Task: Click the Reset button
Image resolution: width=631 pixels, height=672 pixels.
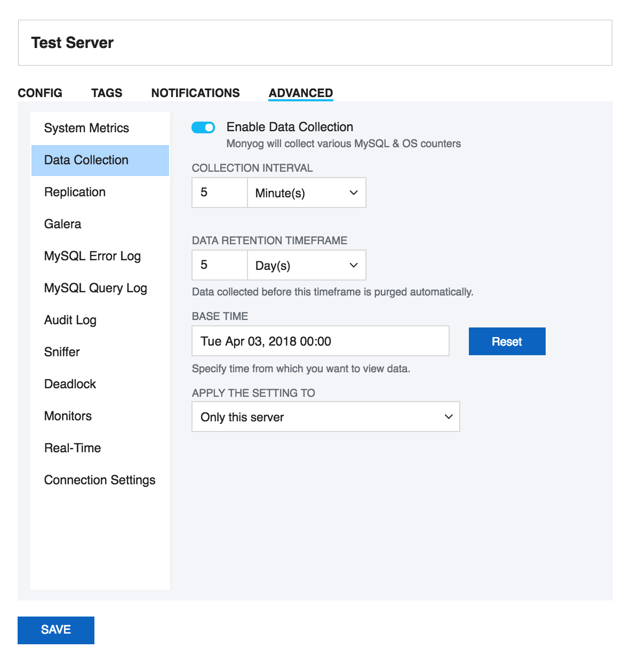Action: [507, 341]
